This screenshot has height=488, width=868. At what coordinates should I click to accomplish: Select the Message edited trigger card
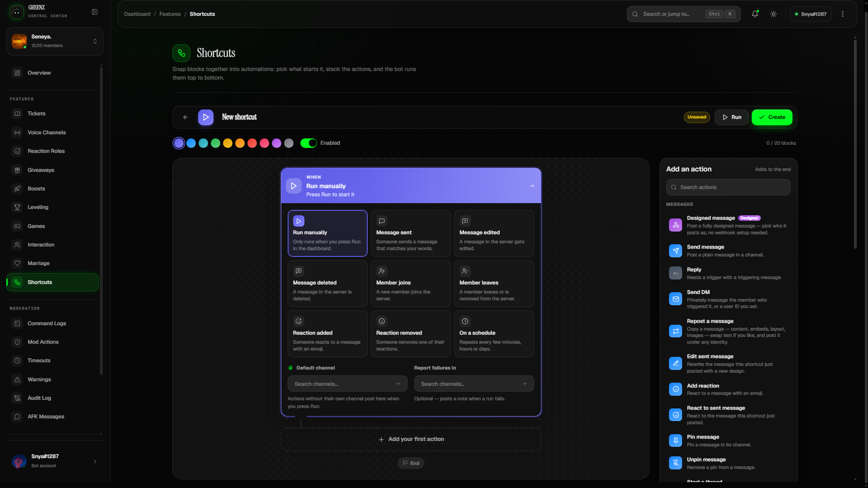coord(494,233)
